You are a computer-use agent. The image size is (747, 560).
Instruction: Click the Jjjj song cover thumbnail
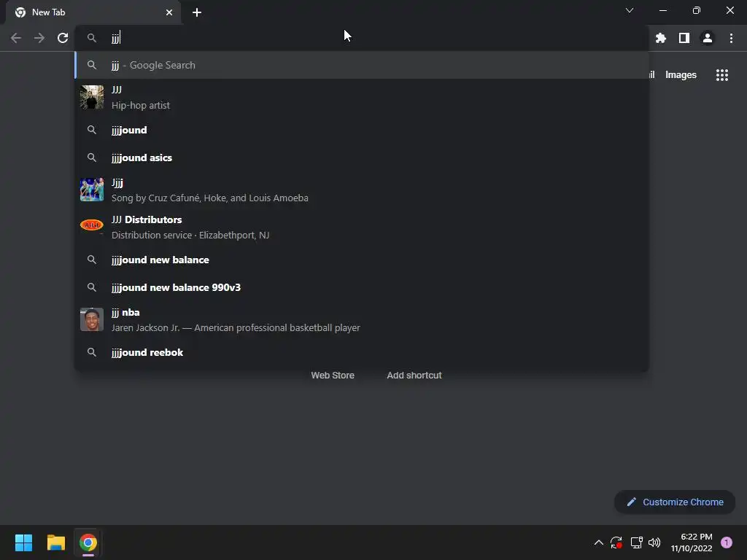pyautogui.click(x=92, y=190)
